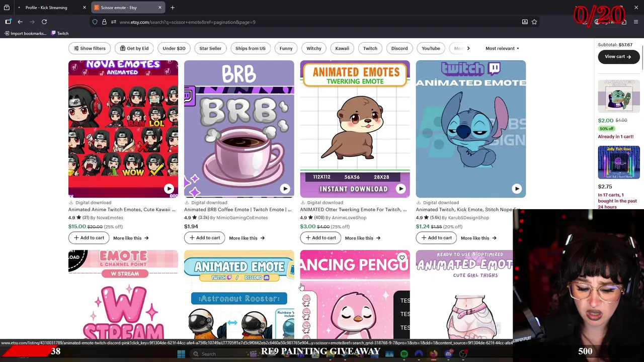This screenshot has height=362, width=644.
Task: Click the Windows Start button
Action: pos(181,353)
